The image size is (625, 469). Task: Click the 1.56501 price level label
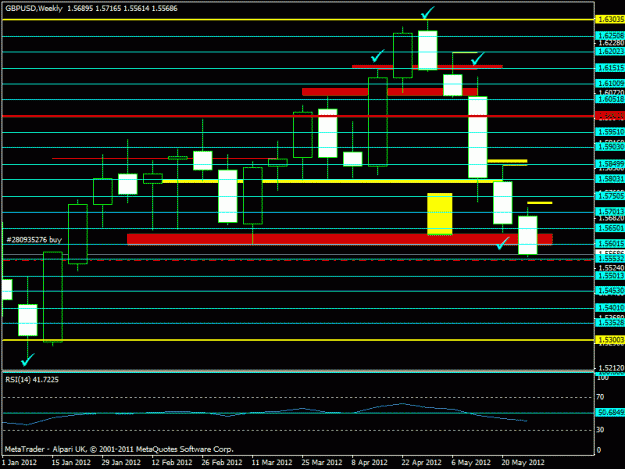coord(610,228)
